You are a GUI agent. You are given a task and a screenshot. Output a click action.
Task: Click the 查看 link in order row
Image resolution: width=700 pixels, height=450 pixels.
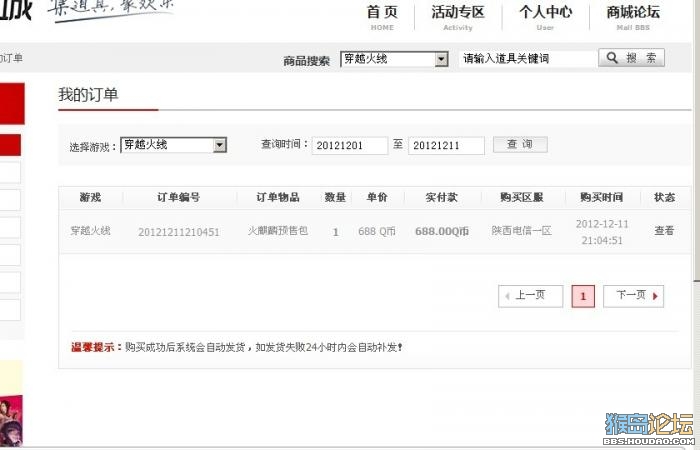coord(664,231)
